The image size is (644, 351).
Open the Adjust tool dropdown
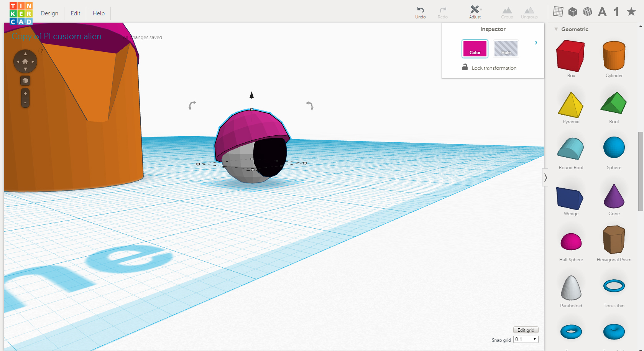475,12
